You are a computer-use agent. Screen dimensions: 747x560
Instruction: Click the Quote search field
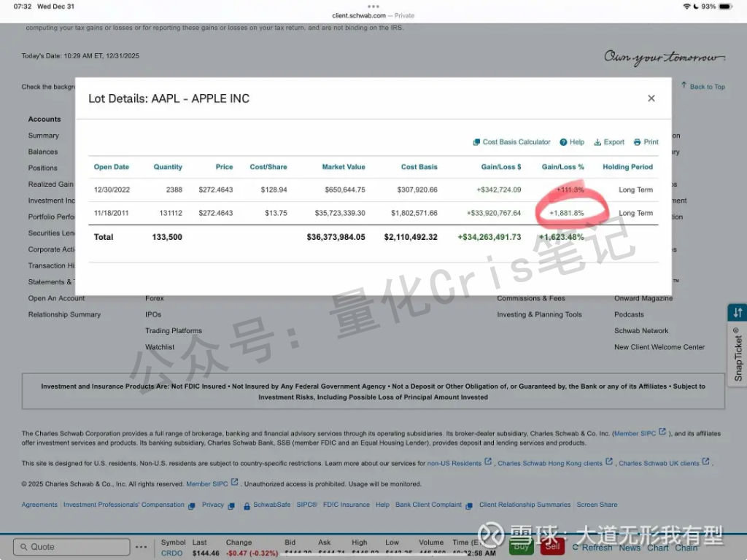71,547
